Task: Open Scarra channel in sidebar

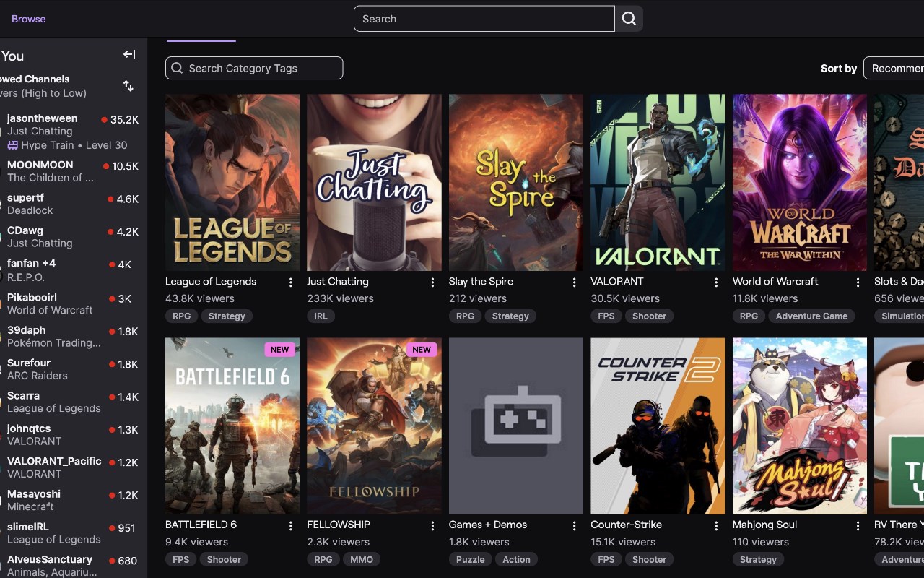Action: 72,402
